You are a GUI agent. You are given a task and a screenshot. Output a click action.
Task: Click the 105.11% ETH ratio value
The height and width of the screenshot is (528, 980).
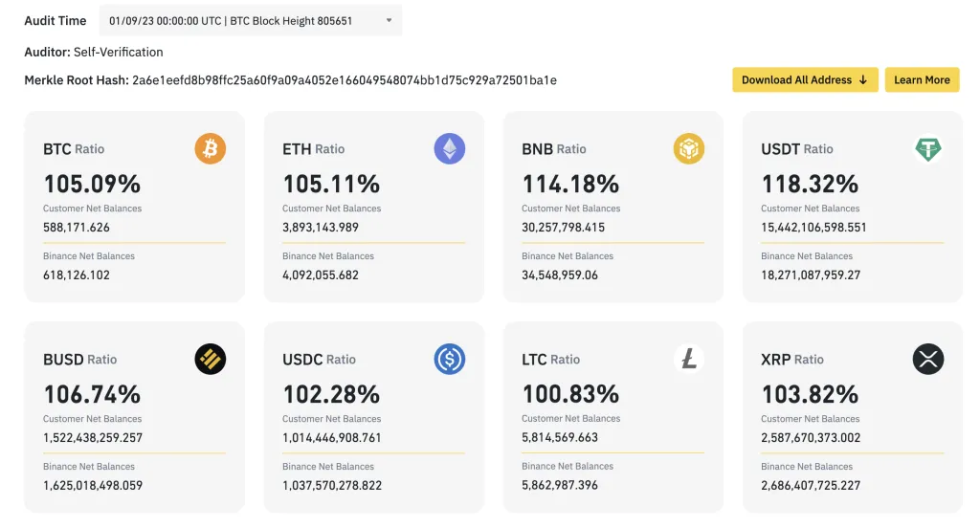click(x=331, y=184)
